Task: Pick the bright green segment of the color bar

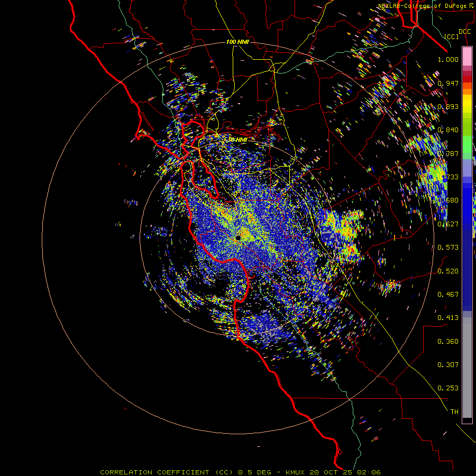Action: [x=467, y=144]
